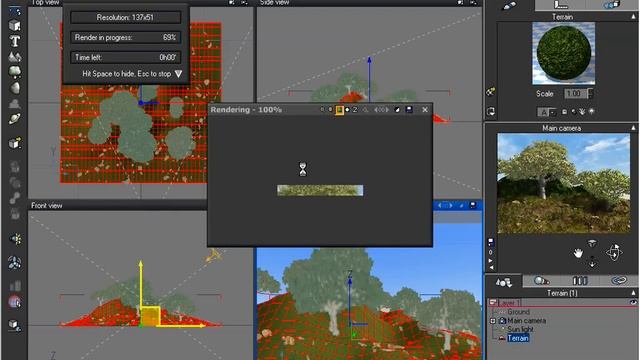This screenshot has height=360, width=640.
Task: Toggle Layer 1 visibility eye
Action: [x=633, y=302]
